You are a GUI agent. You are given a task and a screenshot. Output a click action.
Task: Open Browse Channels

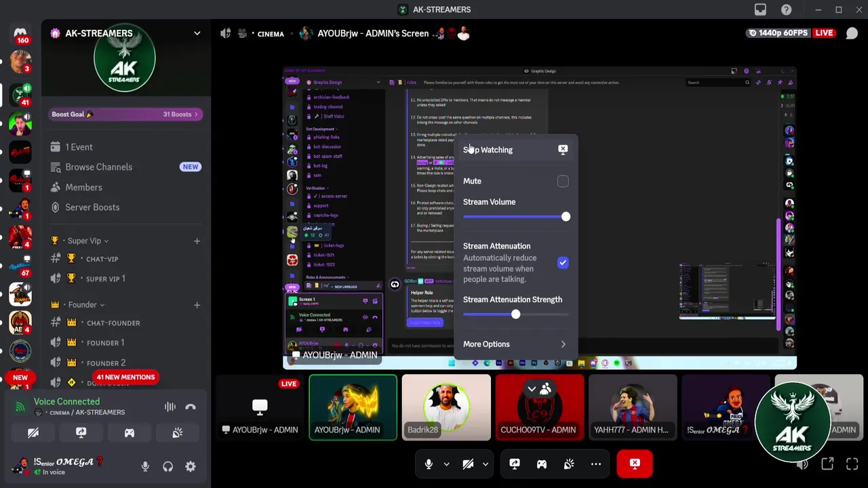click(x=125, y=167)
